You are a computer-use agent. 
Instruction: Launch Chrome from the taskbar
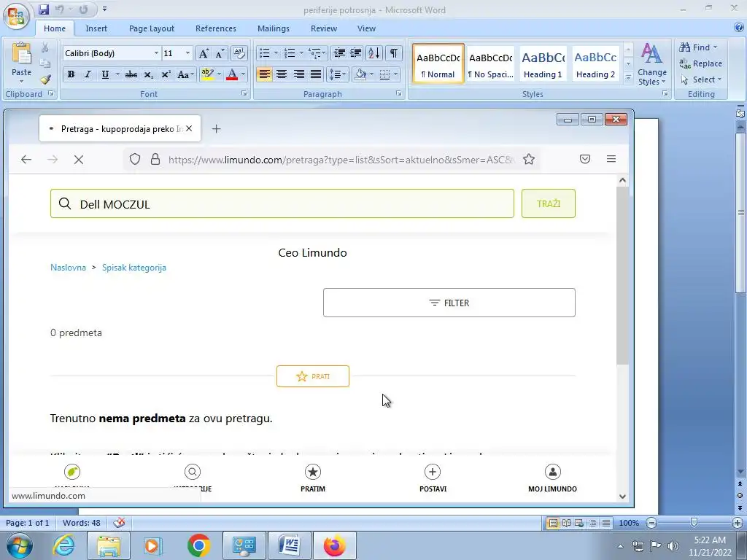click(x=198, y=545)
